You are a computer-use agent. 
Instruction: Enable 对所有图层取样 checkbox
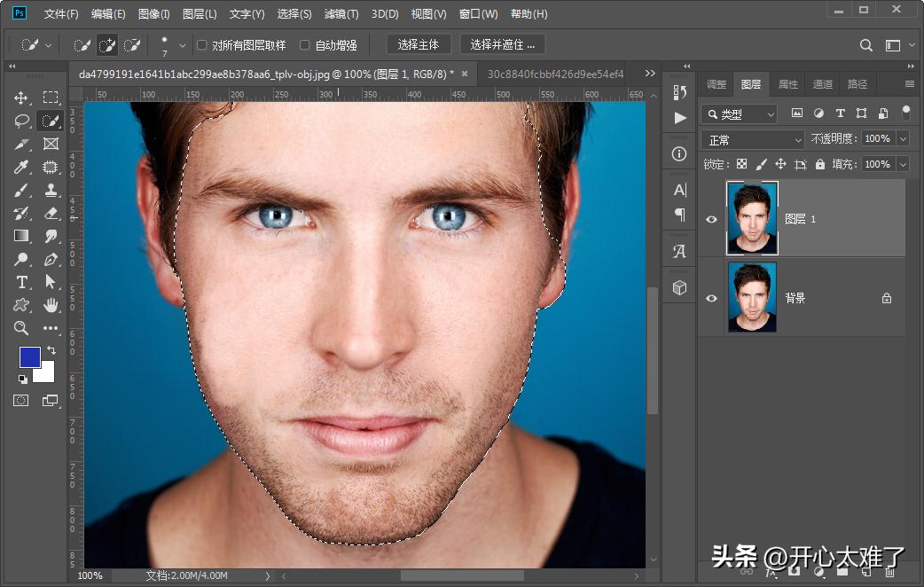[x=202, y=45]
